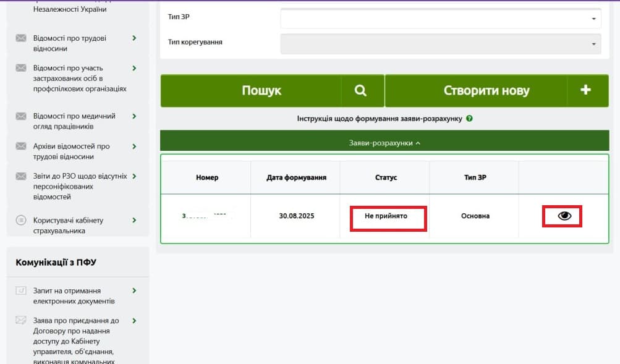Collapse the Заяви-розрахунки section header

click(384, 143)
